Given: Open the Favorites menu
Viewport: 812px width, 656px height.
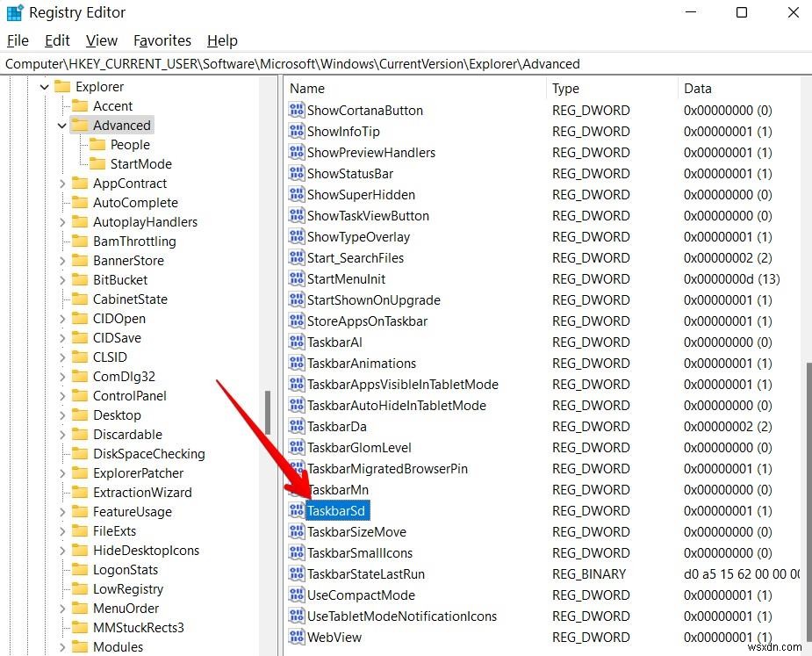Looking at the screenshot, I should 162,40.
